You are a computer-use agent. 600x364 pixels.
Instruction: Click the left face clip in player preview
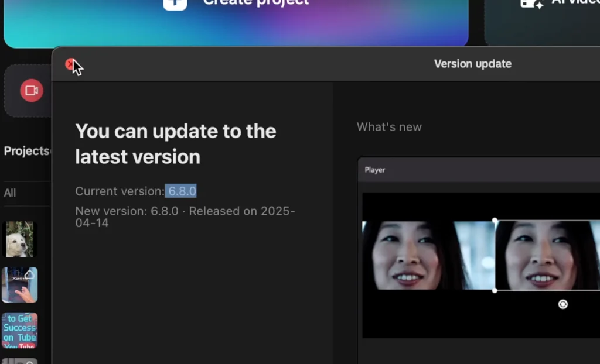point(428,255)
